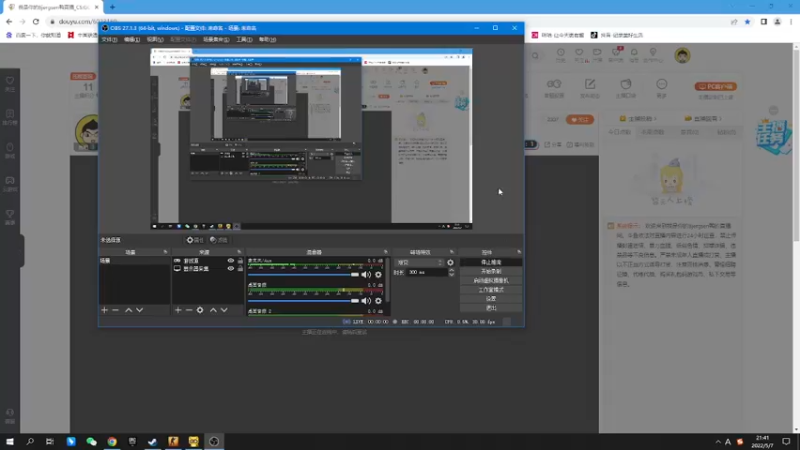800x450 pixels.
Task: Remove the selected source with the minus button
Action: point(189,310)
